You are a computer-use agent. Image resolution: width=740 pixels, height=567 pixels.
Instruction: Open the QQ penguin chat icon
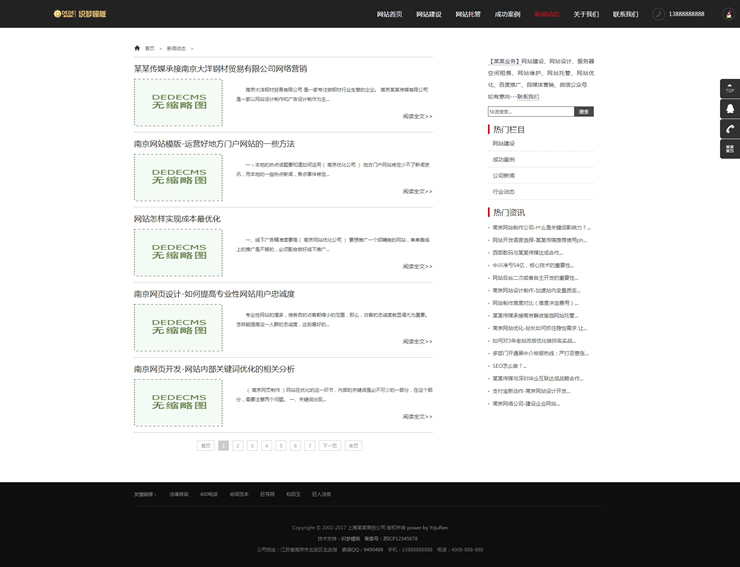(x=729, y=109)
